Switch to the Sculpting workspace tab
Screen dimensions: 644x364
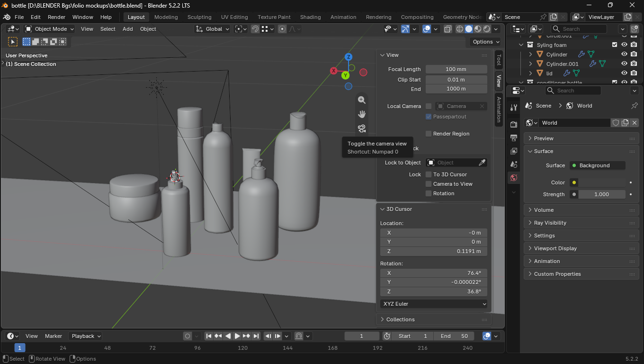(x=199, y=17)
